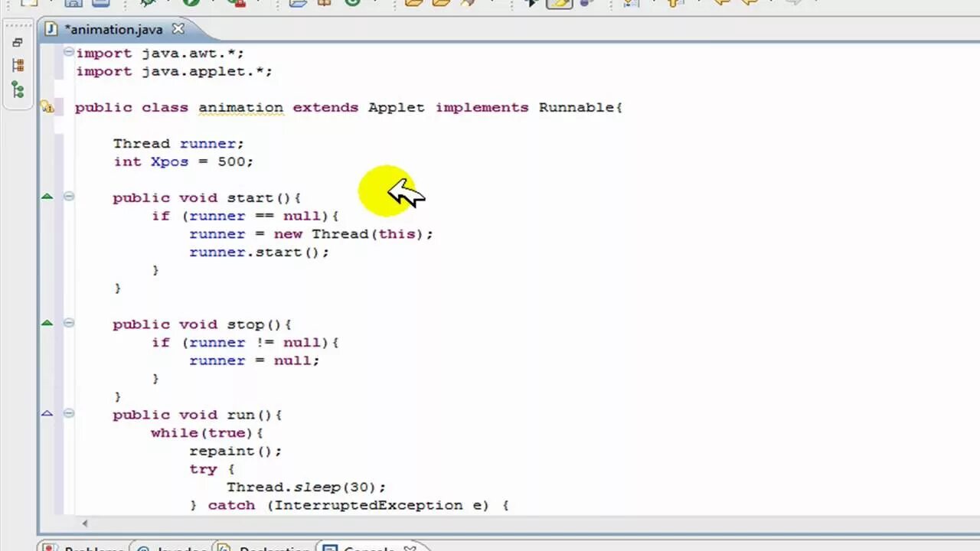The width and height of the screenshot is (980, 551).
Task: Click the 'if (runner != null){' line
Action: tap(245, 342)
